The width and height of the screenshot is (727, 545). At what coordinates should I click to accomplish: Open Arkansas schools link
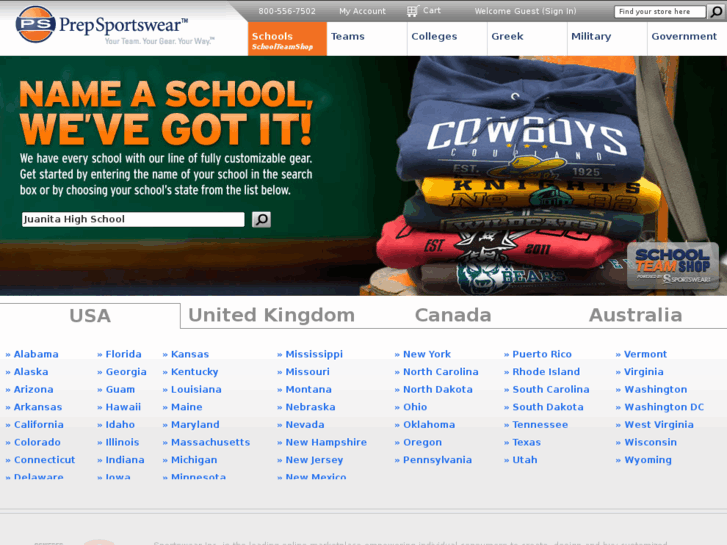pyautogui.click(x=38, y=407)
